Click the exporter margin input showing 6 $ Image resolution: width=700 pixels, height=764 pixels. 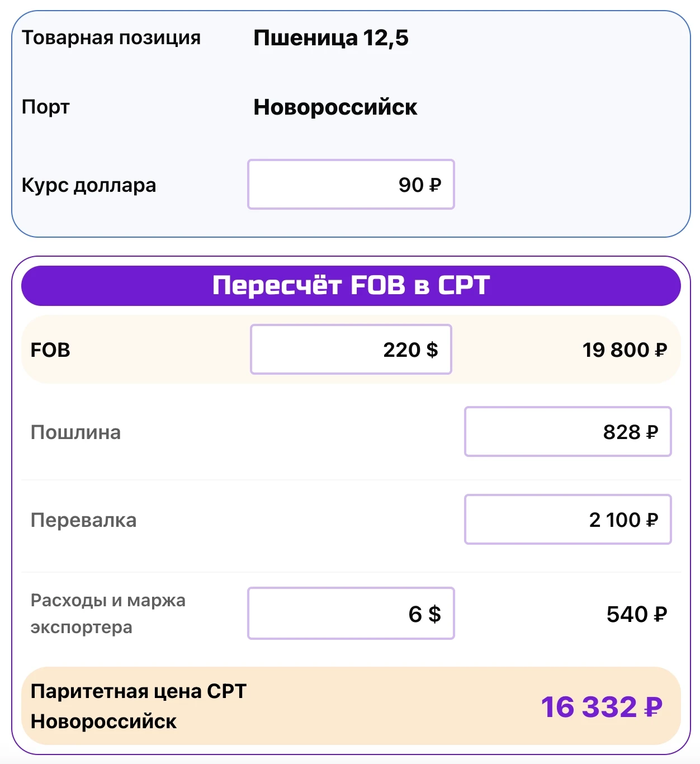pos(351,614)
